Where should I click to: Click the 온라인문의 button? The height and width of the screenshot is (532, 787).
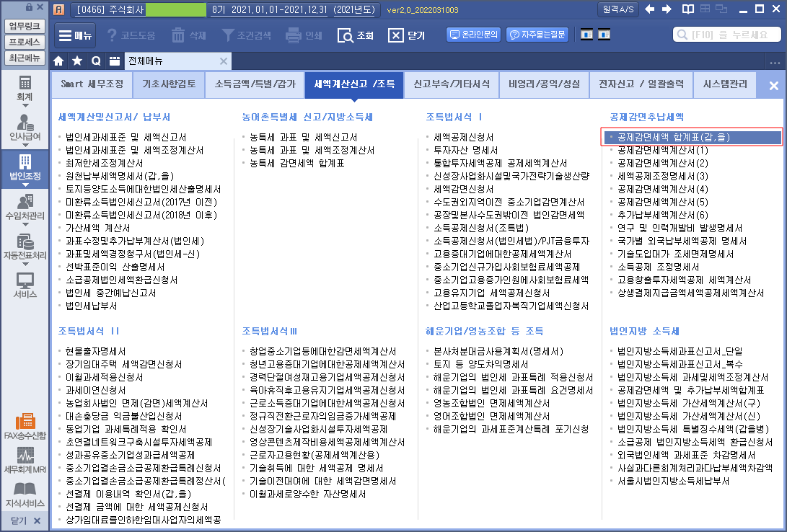coord(474,35)
